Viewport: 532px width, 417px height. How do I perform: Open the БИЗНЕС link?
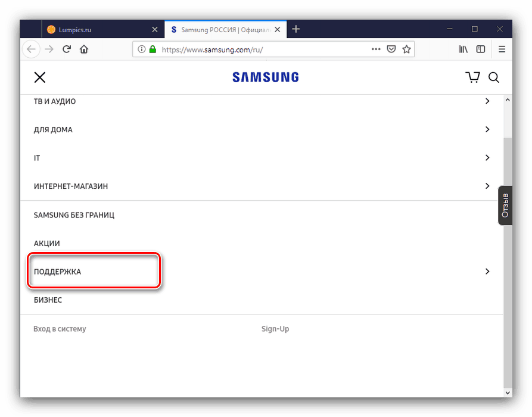click(x=48, y=300)
